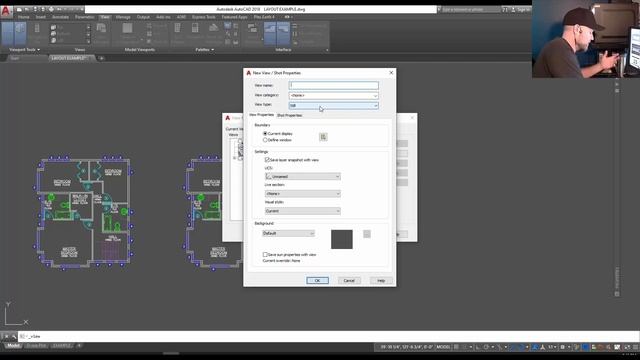Open a new drawing tab with plus icon
Image resolution: width=640 pixels, height=360 pixels.
101,58
